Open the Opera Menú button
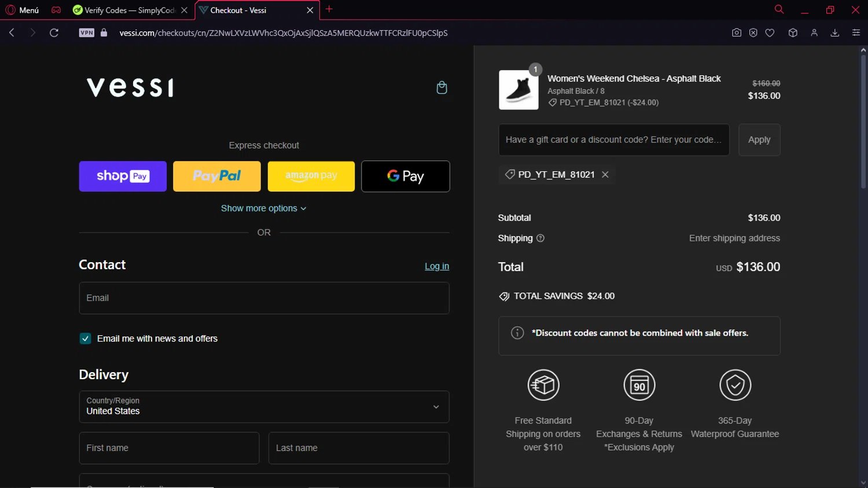The height and width of the screenshot is (488, 868). (x=22, y=10)
